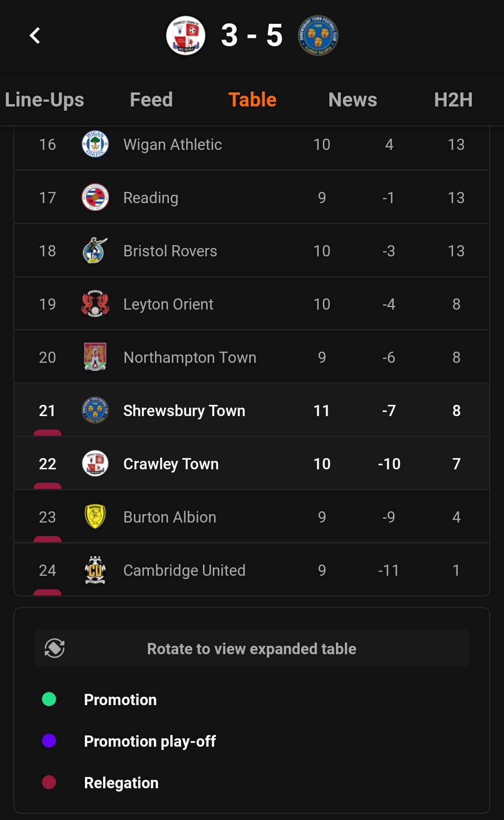504x820 pixels.
Task: Open the News tab
Action: tap(353, 99)
